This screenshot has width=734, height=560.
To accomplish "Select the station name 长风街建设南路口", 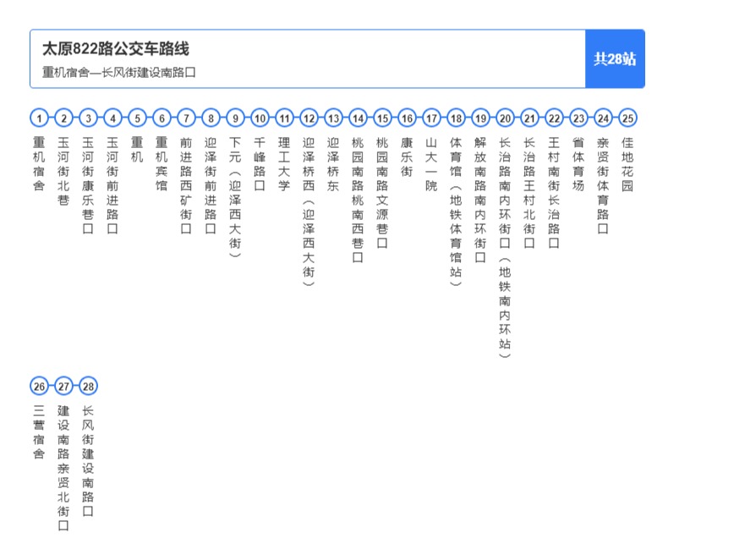I will point(88,461).
